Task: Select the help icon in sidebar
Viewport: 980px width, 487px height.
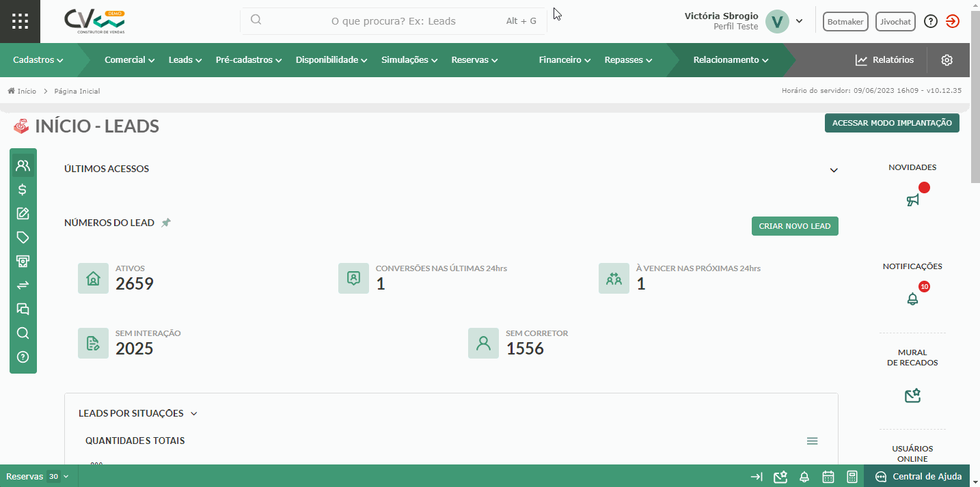Action: [x=23, y=357]
